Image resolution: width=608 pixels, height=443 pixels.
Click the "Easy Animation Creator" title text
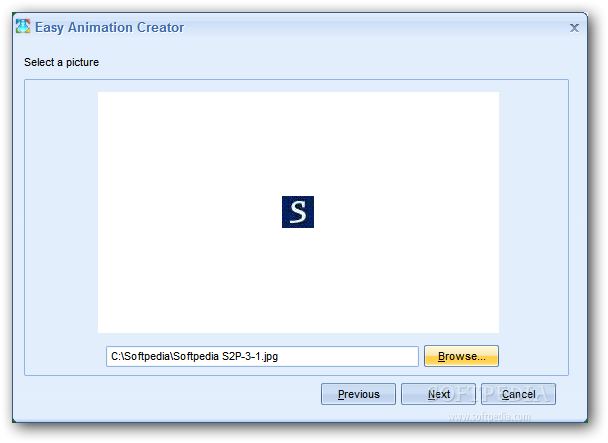(109, 28)
